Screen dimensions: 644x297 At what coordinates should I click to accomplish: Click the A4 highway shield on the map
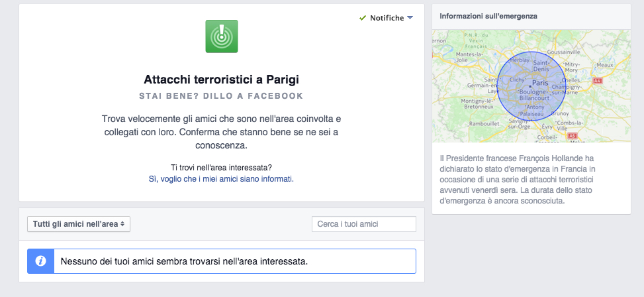click(x=597, y=81)
